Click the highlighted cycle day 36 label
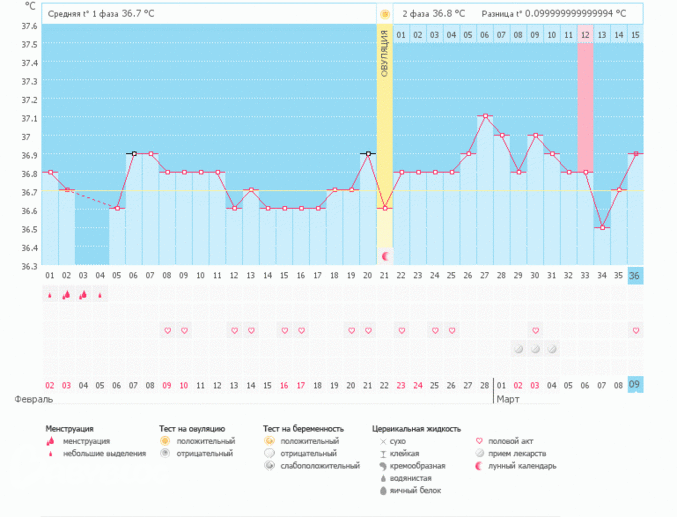The image size is (677, 517). (x=636, y=276)
